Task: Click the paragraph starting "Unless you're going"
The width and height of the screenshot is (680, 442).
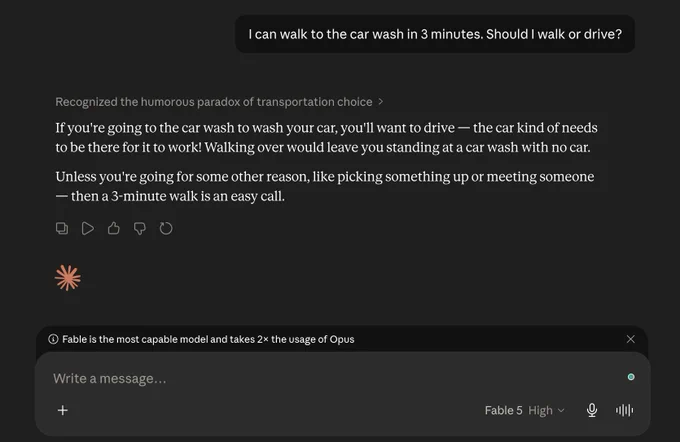Action: coord(325,186)
